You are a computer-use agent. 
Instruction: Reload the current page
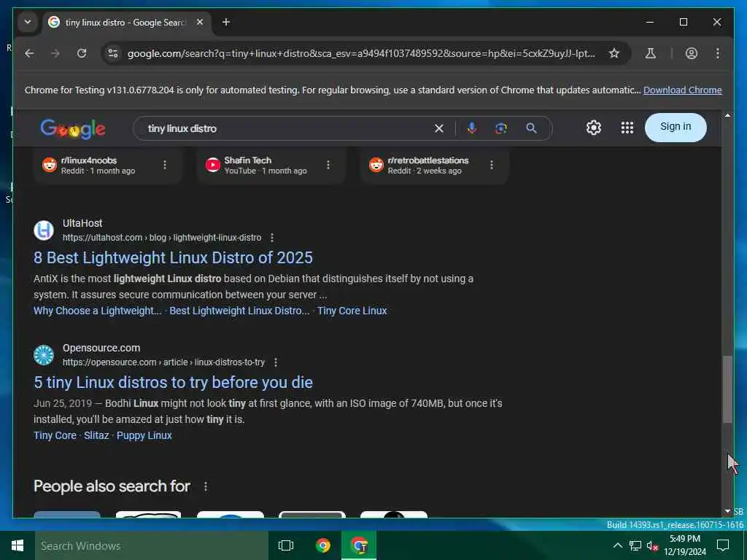pos(82,53)
